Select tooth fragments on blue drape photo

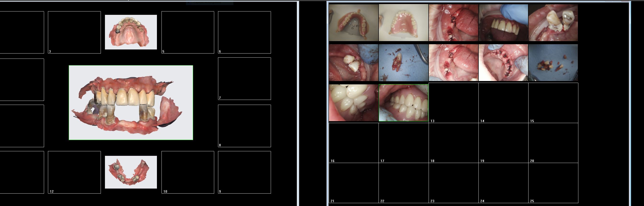click(553, 63)
